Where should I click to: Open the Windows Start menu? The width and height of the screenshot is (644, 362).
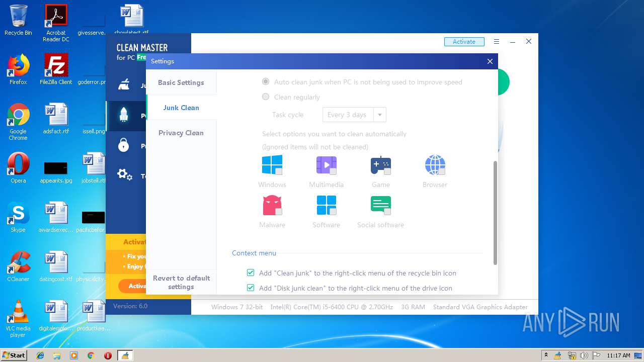click(x=14, y=355)
